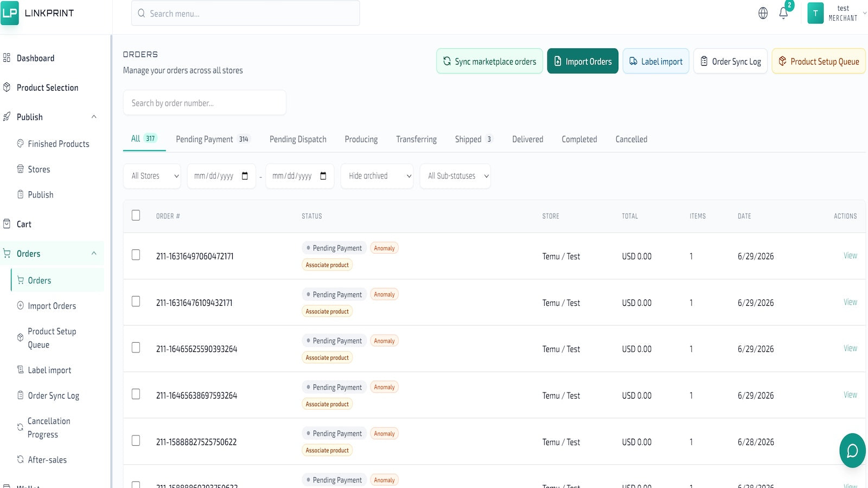Select order 211-16316476109432171 checkbox

[x=136, y=301]
